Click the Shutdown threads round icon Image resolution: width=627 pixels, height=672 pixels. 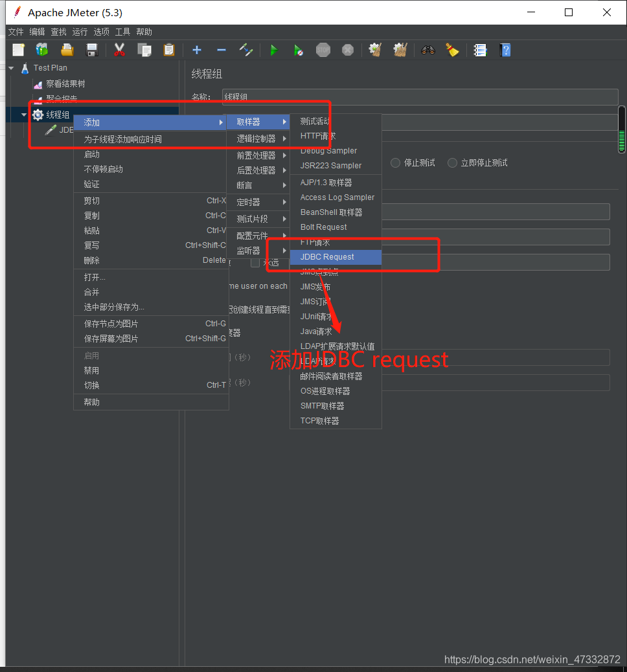click(348, 50)
